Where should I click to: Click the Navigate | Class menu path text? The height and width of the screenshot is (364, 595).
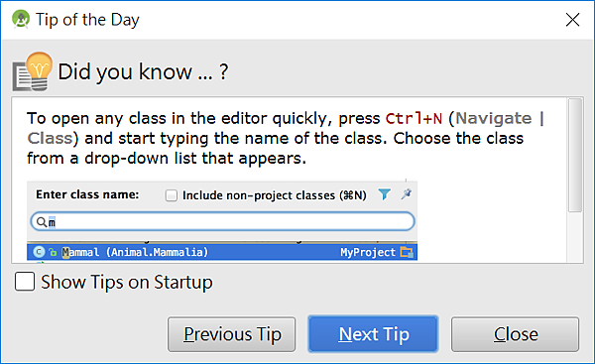(x=287, y=128)
